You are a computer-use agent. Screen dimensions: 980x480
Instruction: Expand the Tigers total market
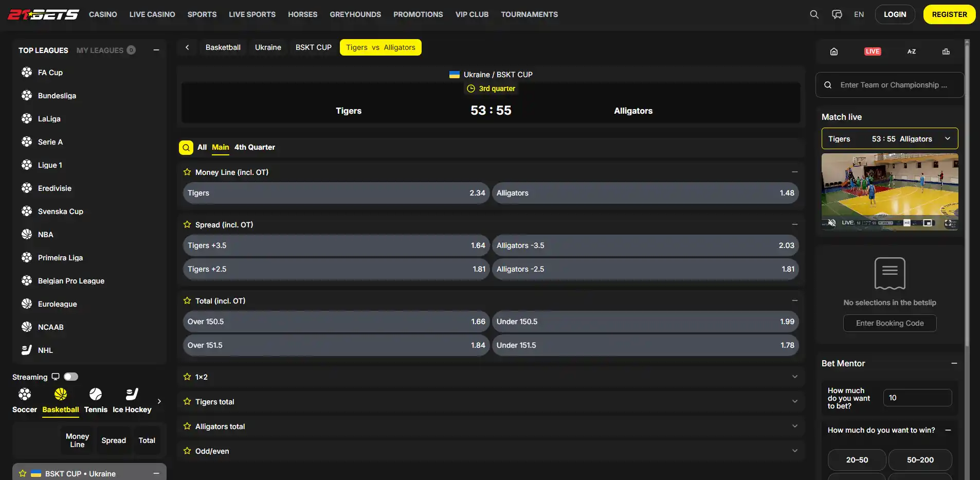coord(491,402)
